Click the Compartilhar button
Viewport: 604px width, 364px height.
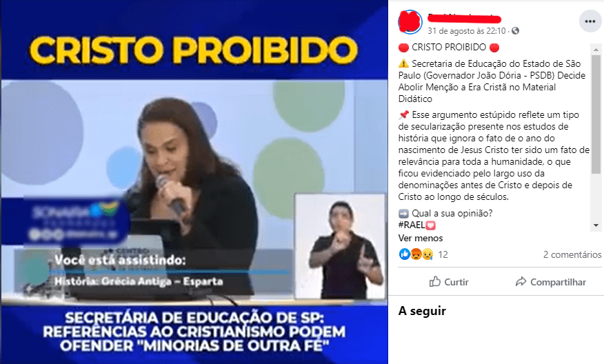550,282
